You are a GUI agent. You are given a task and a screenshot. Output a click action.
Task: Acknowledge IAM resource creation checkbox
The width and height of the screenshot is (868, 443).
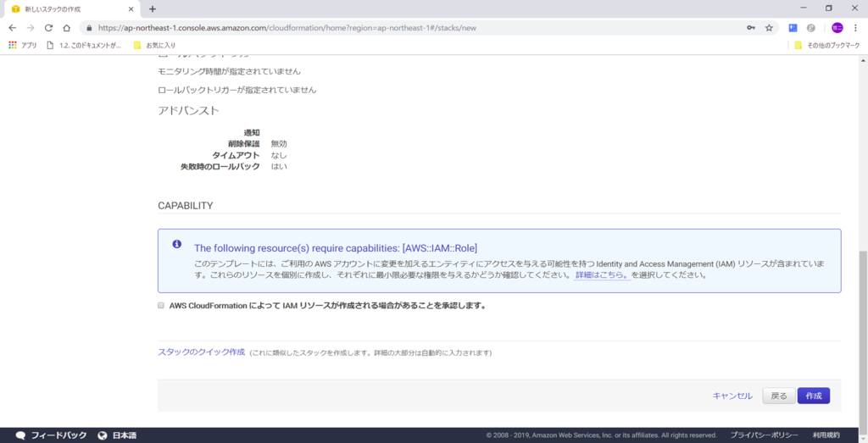tap(161, 305)
